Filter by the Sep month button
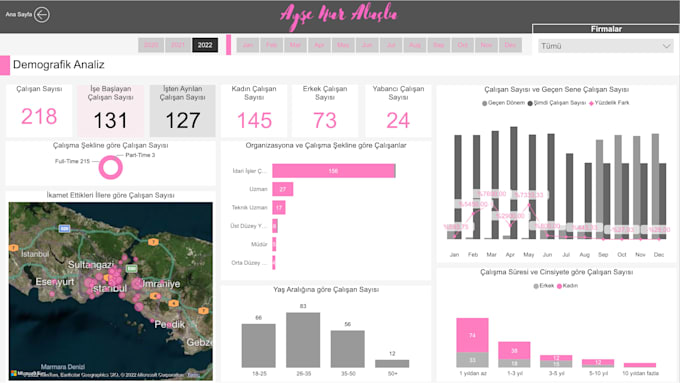 coord(438,45)
